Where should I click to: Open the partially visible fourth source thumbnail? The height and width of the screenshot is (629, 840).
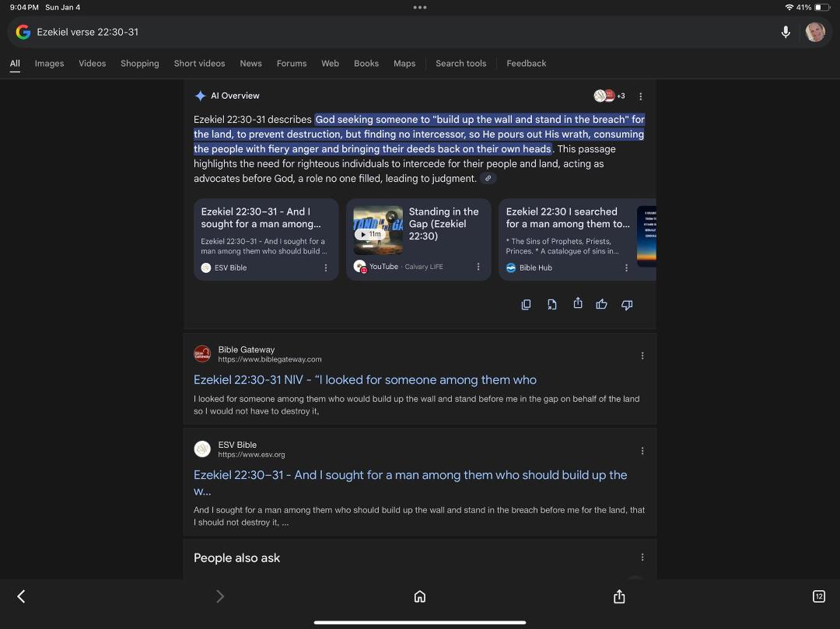(646, 236)
